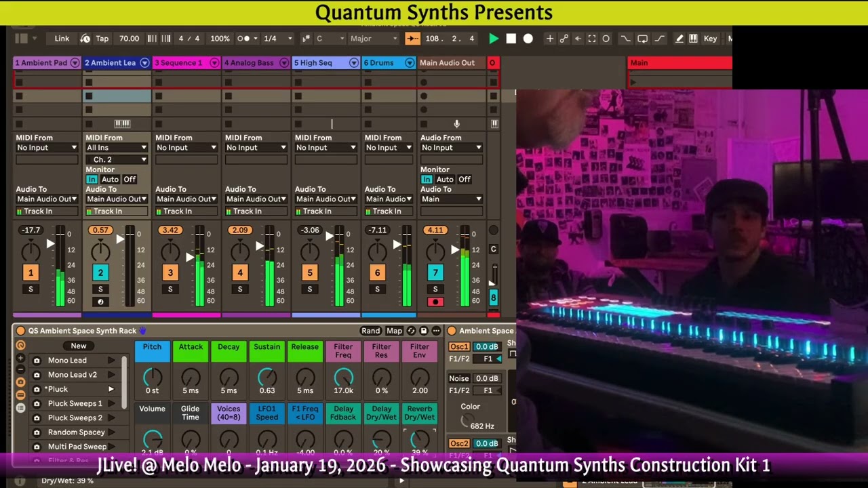Screen dimensions: 868x488
Task: Toggle track 1 activator button
Action: tap(31, 272)
